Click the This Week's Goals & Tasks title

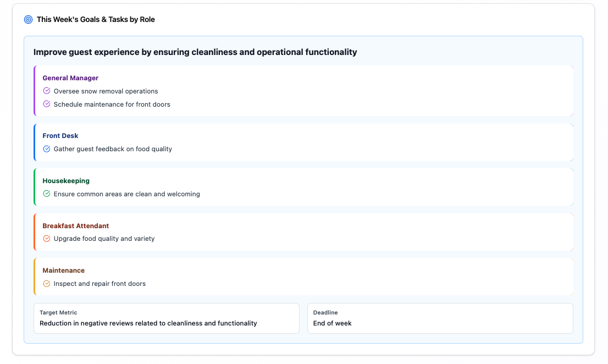(x=95, y=19)
